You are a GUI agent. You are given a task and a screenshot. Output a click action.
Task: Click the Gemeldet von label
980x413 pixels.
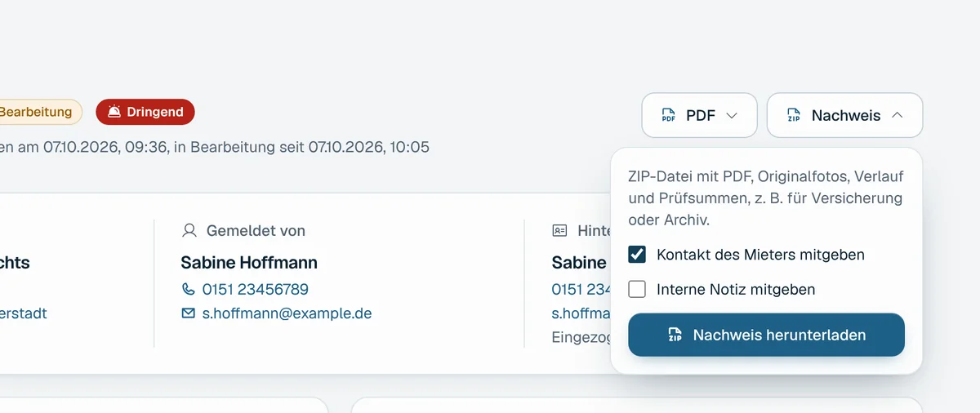click(x=256, y=231)
